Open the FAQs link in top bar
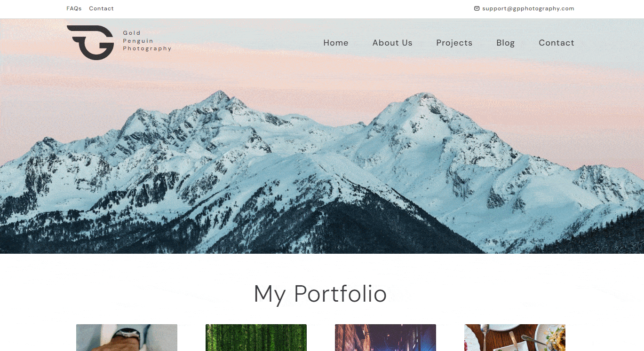Image resolution: width=644 pixels, height=351 pixels. point(74,8)
